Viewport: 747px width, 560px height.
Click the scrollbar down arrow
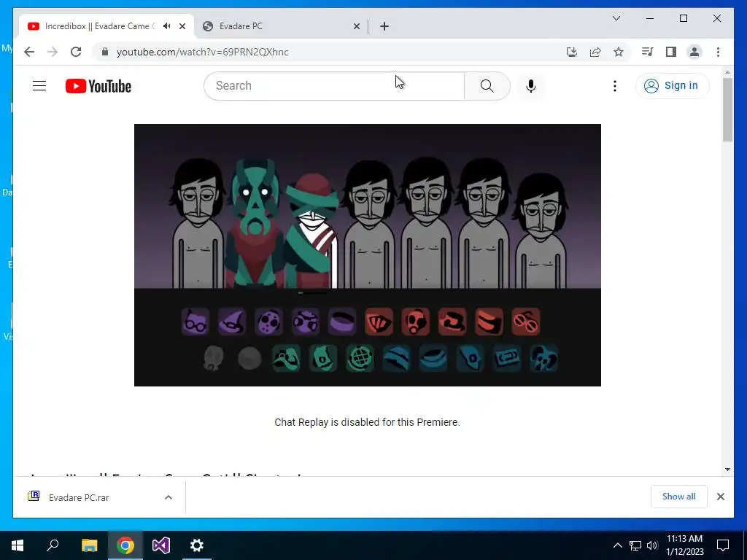[x=727, y=470]
